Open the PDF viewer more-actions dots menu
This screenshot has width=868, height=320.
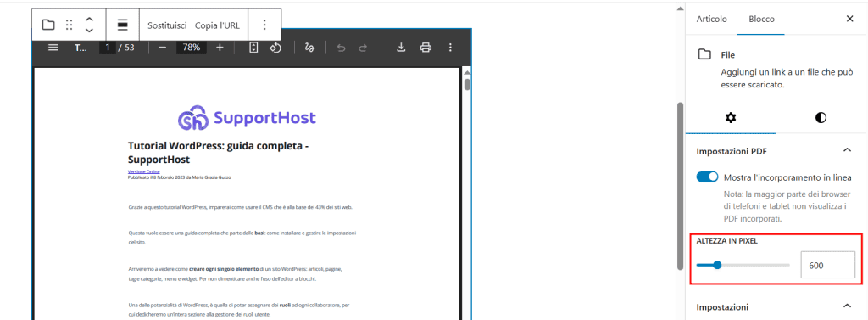coord(450,48)
